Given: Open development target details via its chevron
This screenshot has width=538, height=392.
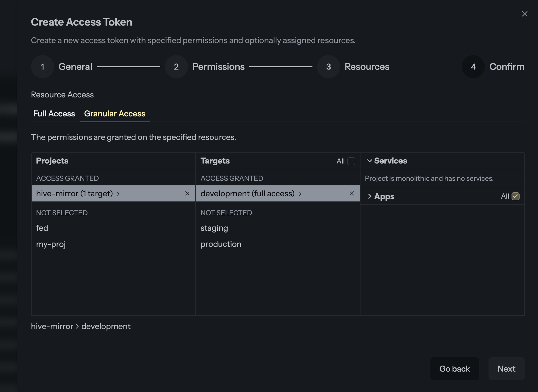Looking at the screenshot, I should [300, 194].
